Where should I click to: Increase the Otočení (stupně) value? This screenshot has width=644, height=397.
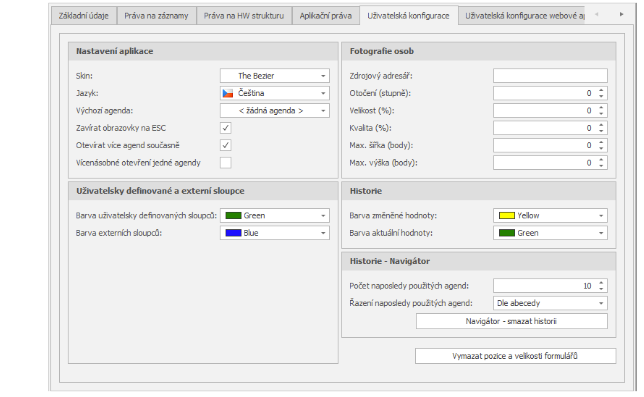coord(601,90)
